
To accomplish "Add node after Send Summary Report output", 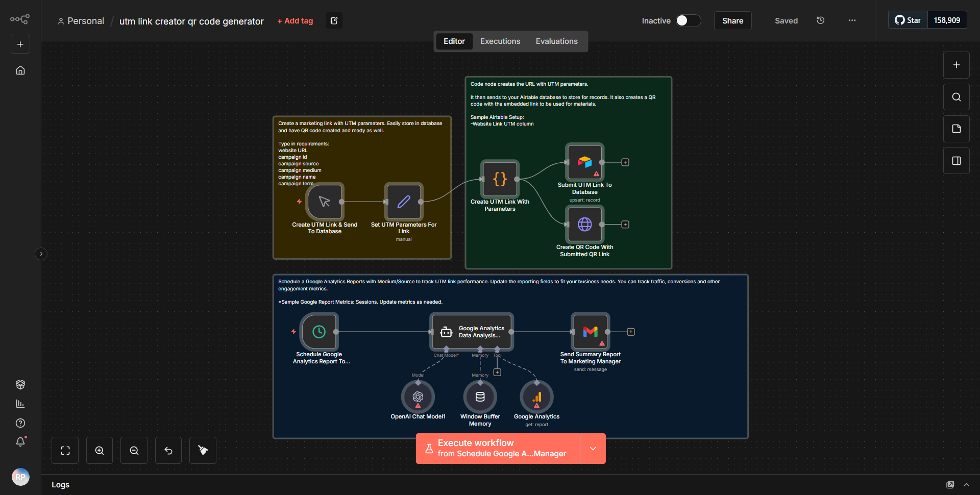I will [x=631, y=332].
